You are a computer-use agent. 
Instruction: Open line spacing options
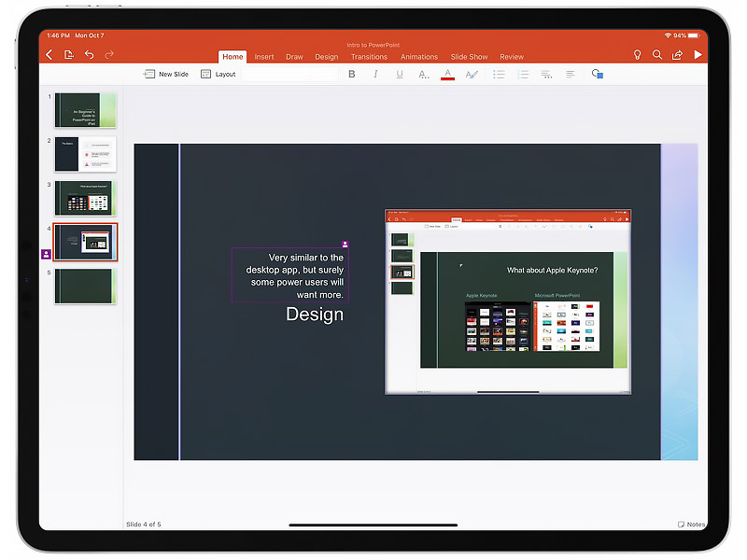[x=546, y=74]
